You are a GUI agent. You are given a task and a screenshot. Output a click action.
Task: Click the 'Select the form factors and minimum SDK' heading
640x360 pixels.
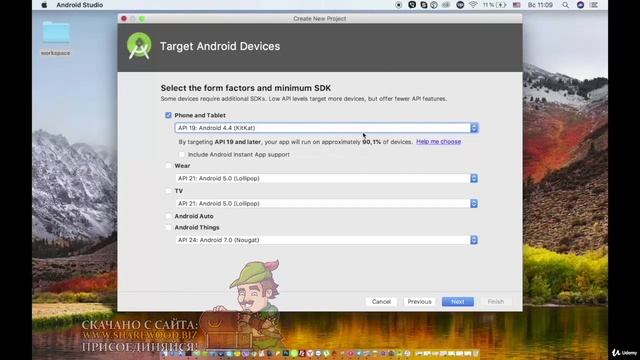pyautogui.click(x=246, y=88)
